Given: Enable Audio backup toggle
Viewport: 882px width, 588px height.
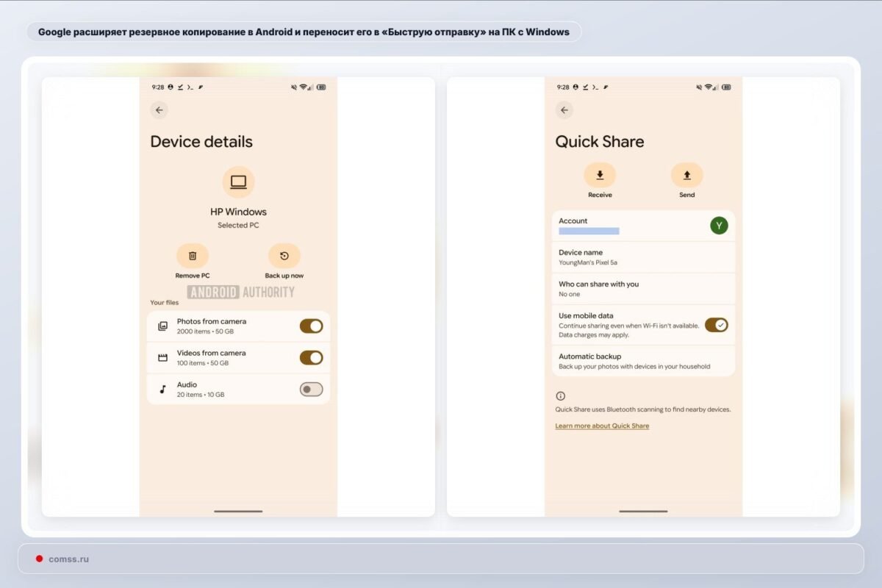Looking at the screenshot, I should tap(311, 390).
